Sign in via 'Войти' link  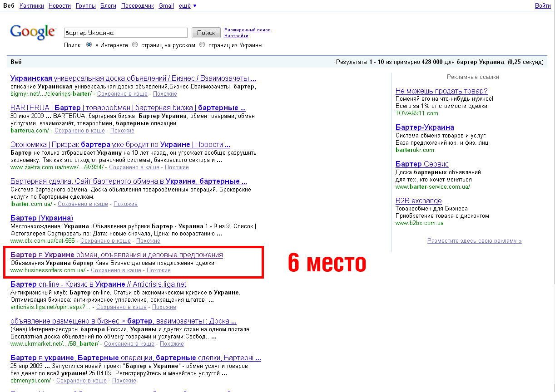543,5
